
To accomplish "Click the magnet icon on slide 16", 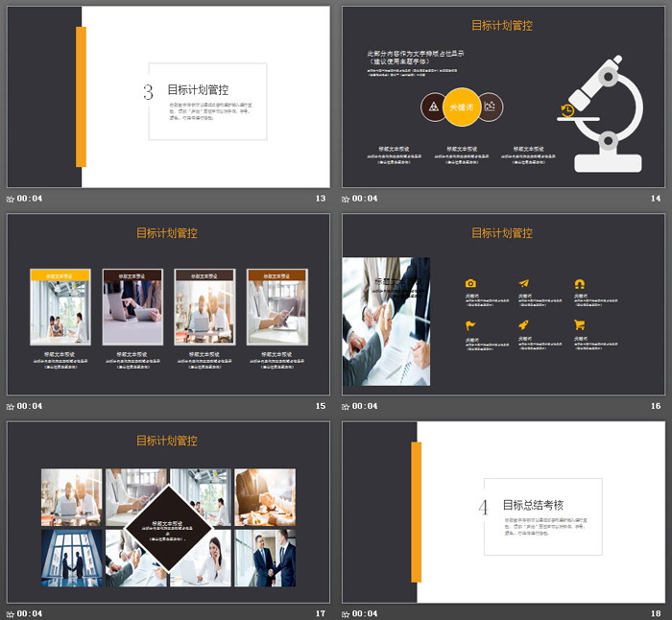I will [579, 283].
